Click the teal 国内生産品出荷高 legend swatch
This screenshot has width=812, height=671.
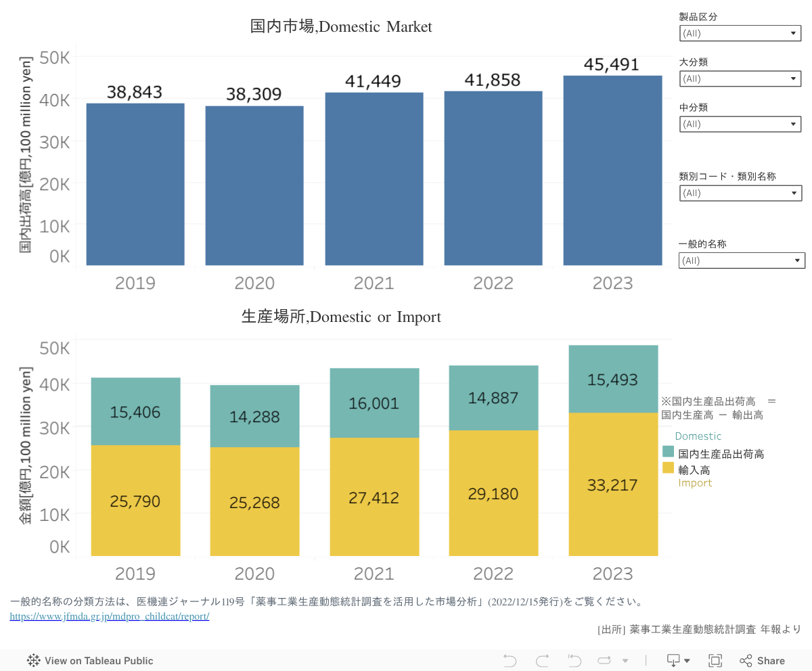coord(668,453)
